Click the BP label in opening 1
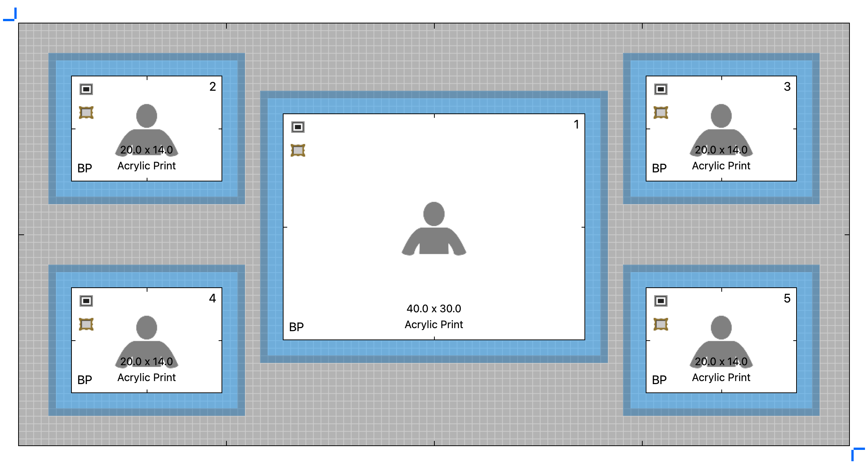Screen dimensions: 868x465 point(296,327)
